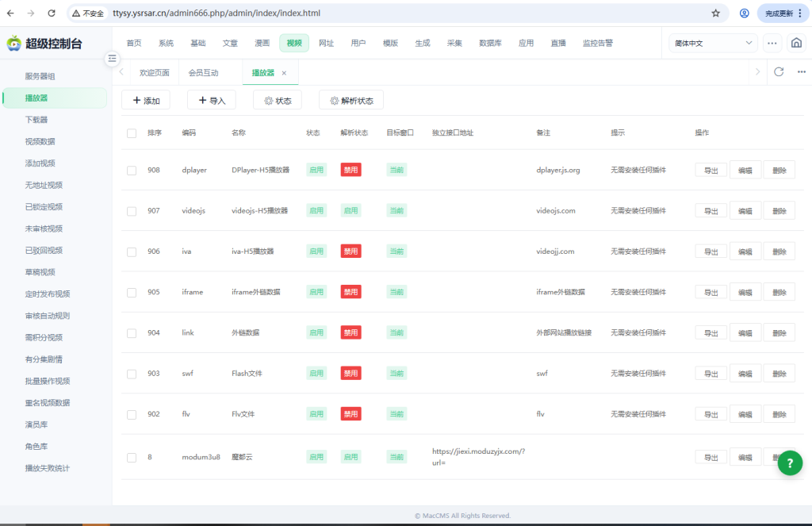Screen dimensions: 812x526
Task: Bookmark page with the star icon
Action: (716, 13)
